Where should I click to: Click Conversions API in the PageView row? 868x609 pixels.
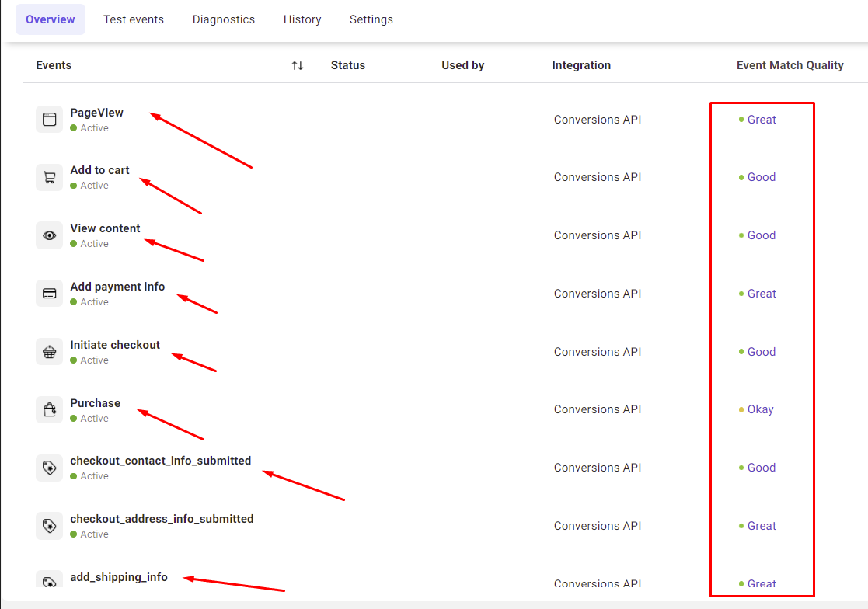598,120
